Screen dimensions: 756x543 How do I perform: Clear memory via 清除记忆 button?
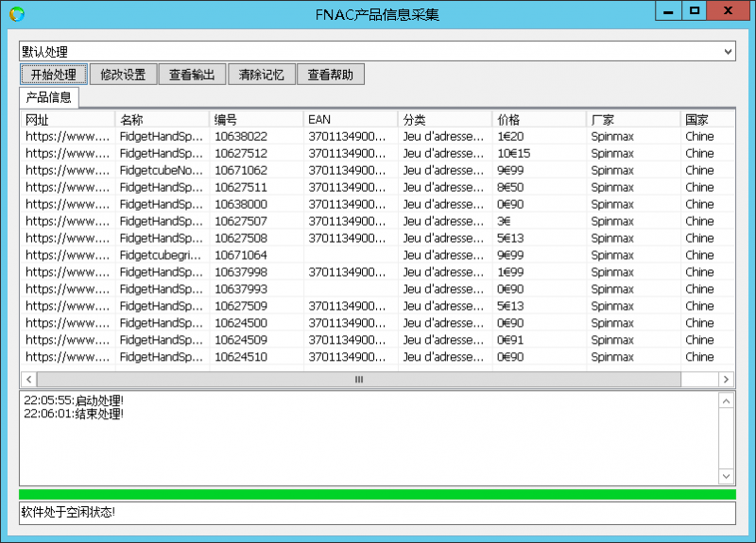(x=262, y=75)
